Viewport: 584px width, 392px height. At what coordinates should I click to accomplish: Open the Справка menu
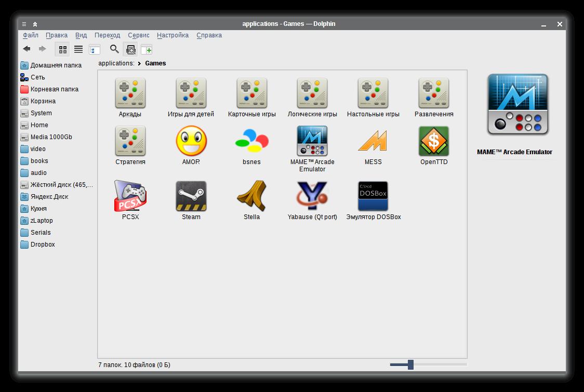(209, 35)
